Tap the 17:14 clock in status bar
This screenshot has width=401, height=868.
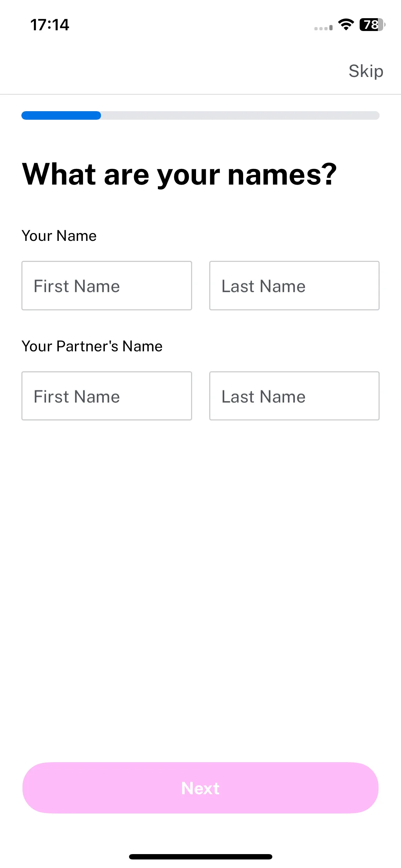[x=50, y=25]
